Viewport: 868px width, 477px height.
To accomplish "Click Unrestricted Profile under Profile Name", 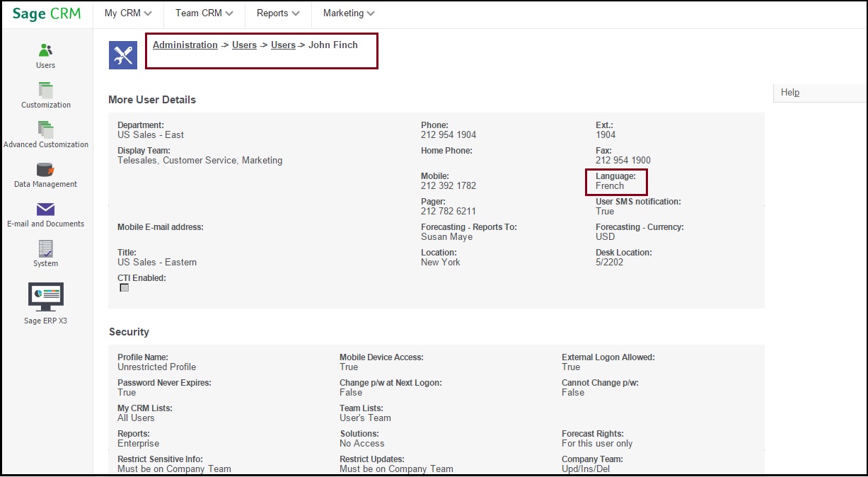I will 157,367.
